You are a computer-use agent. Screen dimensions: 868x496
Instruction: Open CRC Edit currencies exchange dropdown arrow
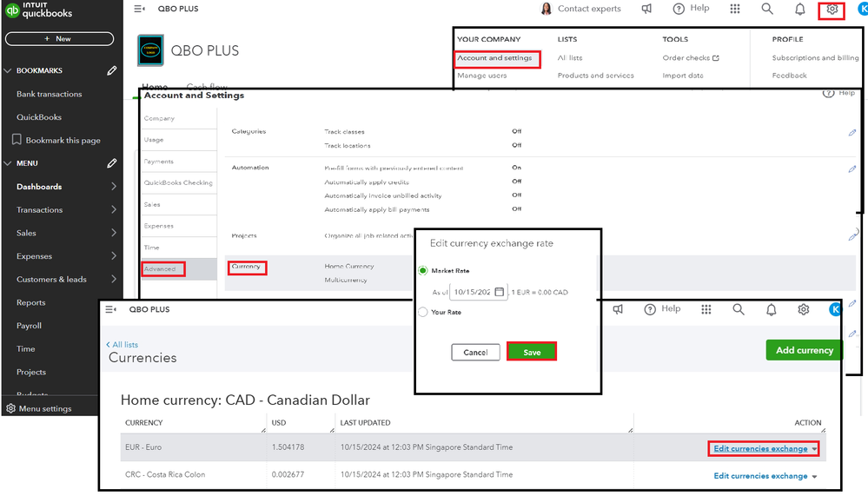[x=814, y=477]
